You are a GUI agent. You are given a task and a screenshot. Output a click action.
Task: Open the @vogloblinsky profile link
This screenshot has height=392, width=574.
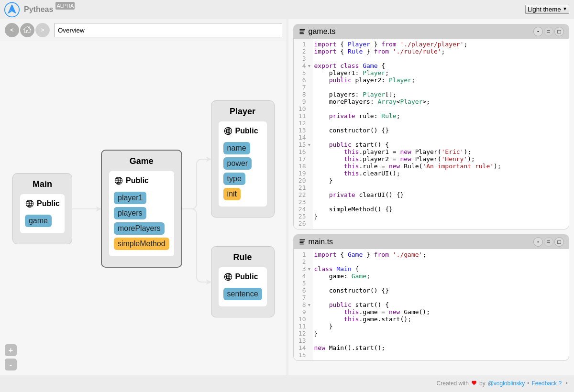(x=506, y=383)
